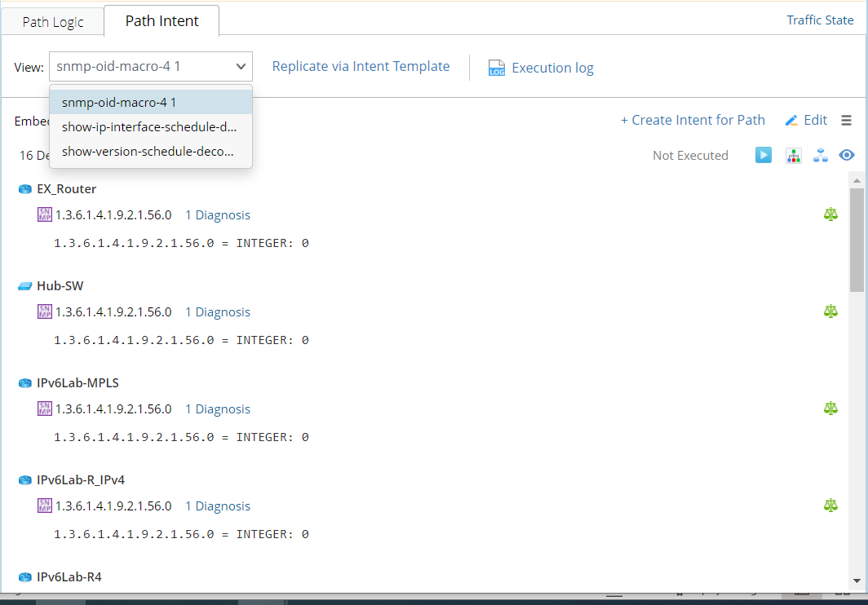Open 1 Diagnosis link under Hub-SW
Viewport: 868px width, 605px height.
pyautogui.click(x=218, y=311)
